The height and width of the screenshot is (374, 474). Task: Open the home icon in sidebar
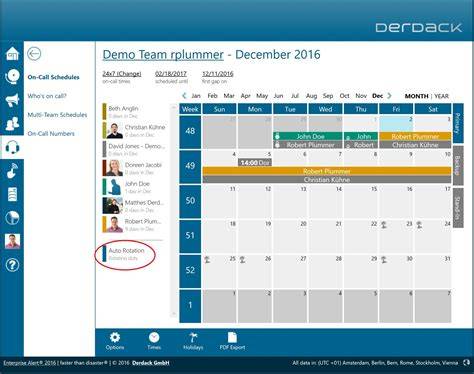(x=12, y=54)
